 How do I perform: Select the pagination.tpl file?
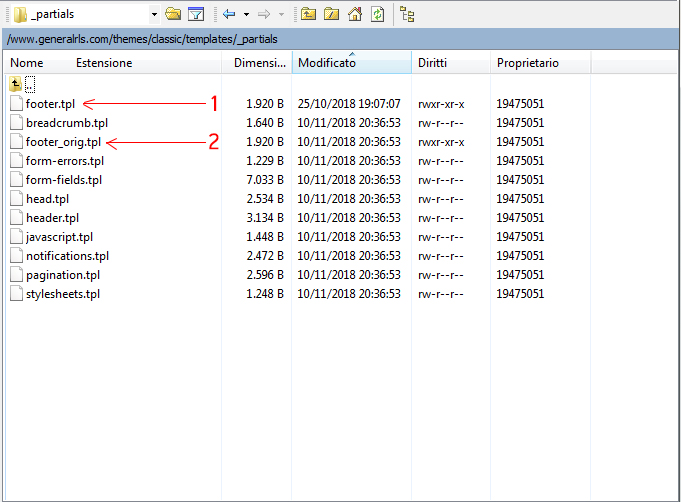coord(63,275)
